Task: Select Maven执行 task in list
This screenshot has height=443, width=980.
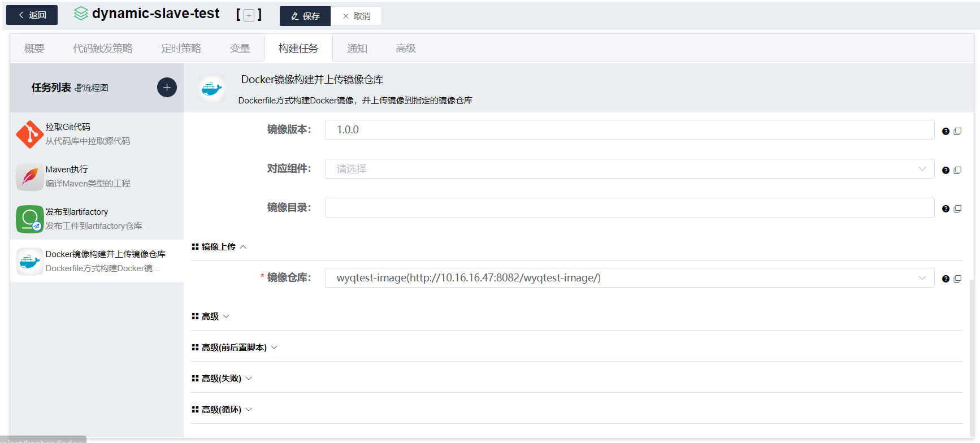Action: pyautogui.click(x=97, y=176)
